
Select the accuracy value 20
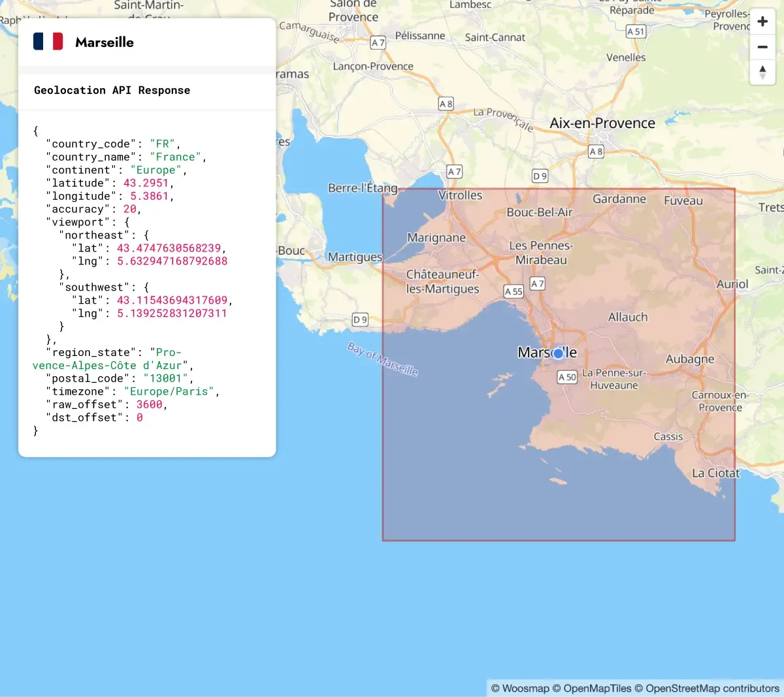130,209
